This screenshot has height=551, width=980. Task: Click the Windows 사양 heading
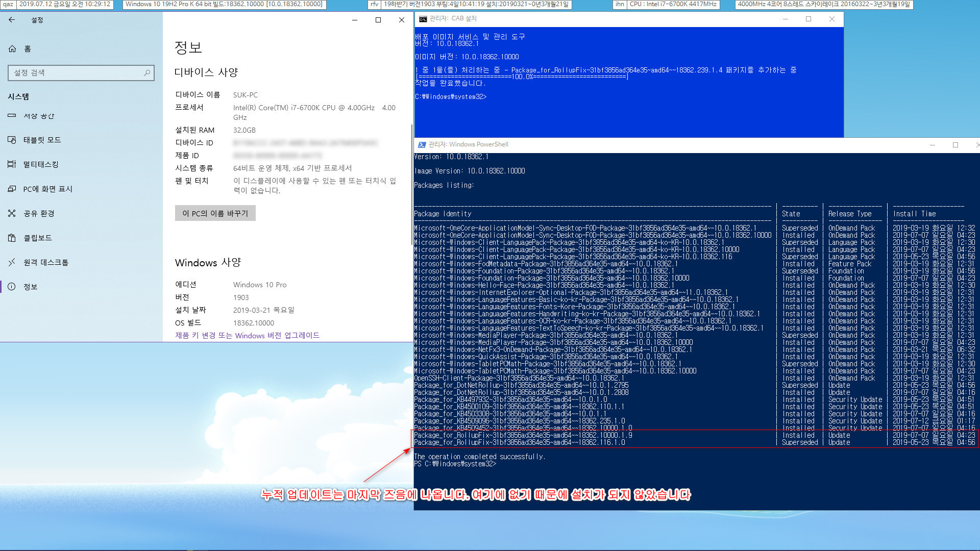pos(208,263)
